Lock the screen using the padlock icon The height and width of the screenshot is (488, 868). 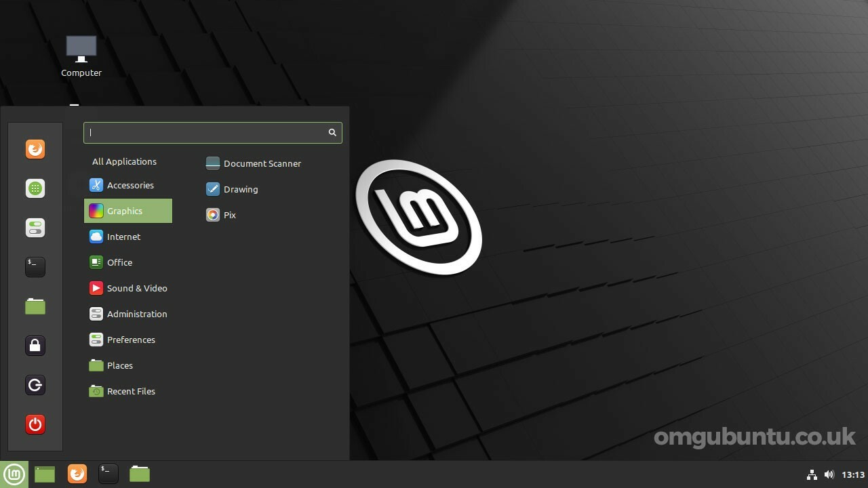click(35, 345)
